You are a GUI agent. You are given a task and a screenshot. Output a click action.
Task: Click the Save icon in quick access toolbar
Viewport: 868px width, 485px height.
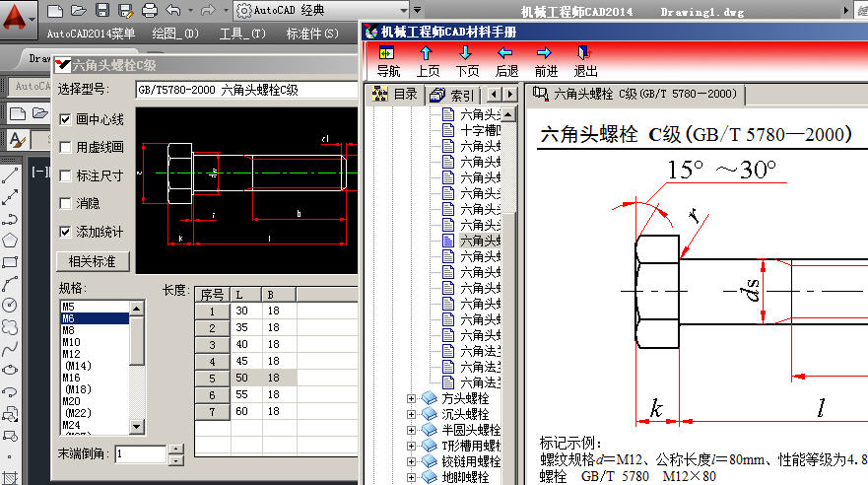click(x=102, y=11)
